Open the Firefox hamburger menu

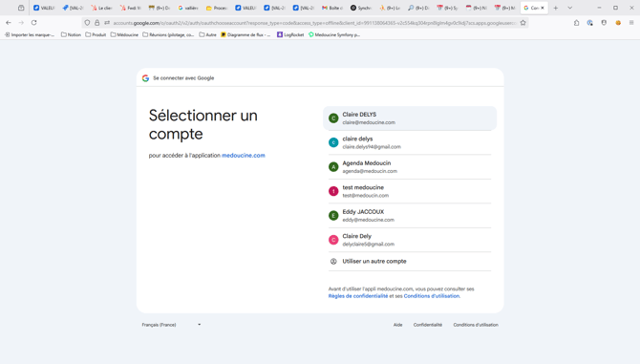click(631, 23)
